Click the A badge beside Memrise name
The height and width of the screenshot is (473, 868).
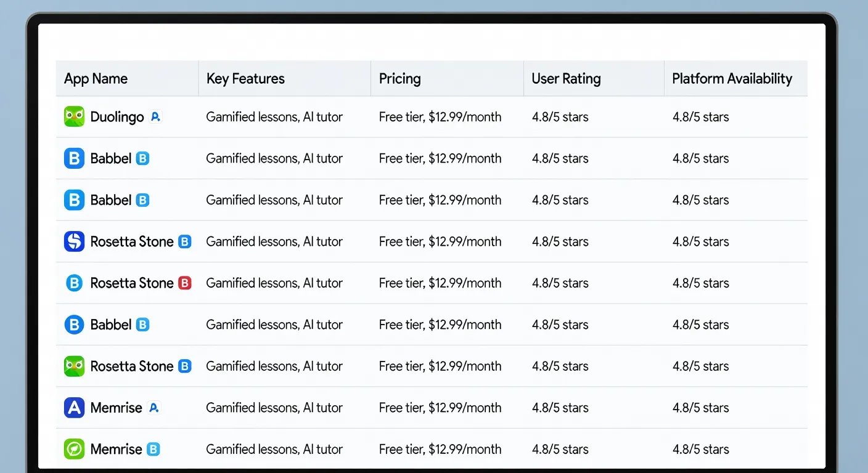[x=154, y=407]
